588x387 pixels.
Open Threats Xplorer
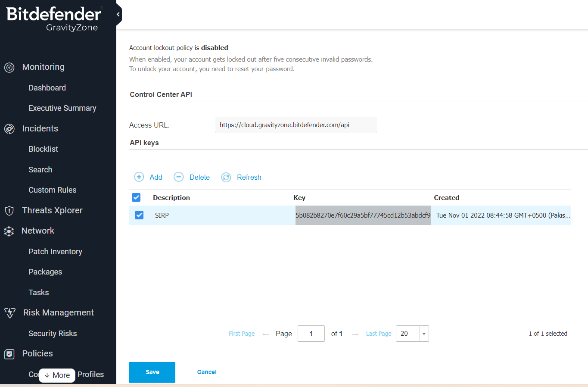(x=53, y=210)
